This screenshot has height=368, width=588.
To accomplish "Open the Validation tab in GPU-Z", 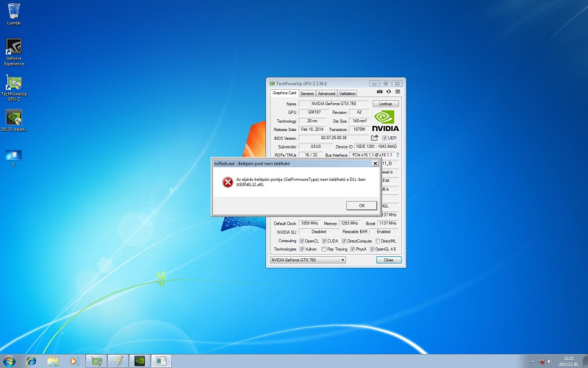I will pyautogui.click(x=347, y=93).
